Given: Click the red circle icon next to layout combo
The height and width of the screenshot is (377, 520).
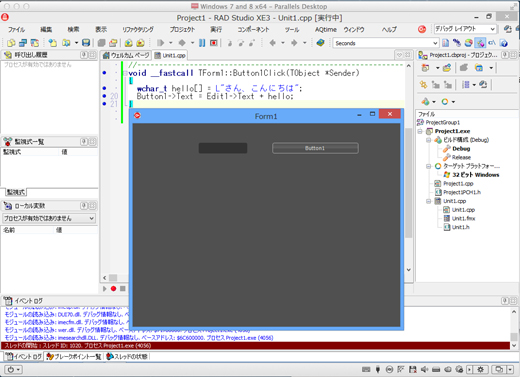Looking at the screenshot, I should [422, 29].
